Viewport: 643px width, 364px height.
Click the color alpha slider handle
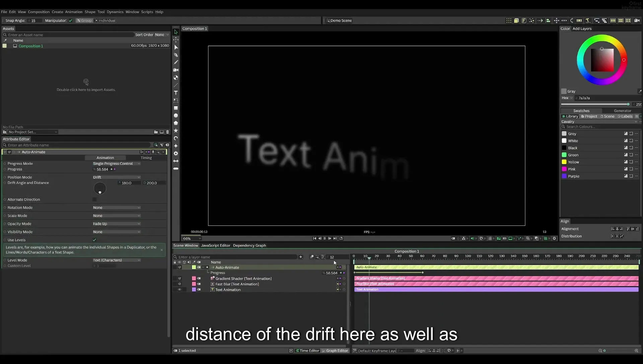coord(628,104)
